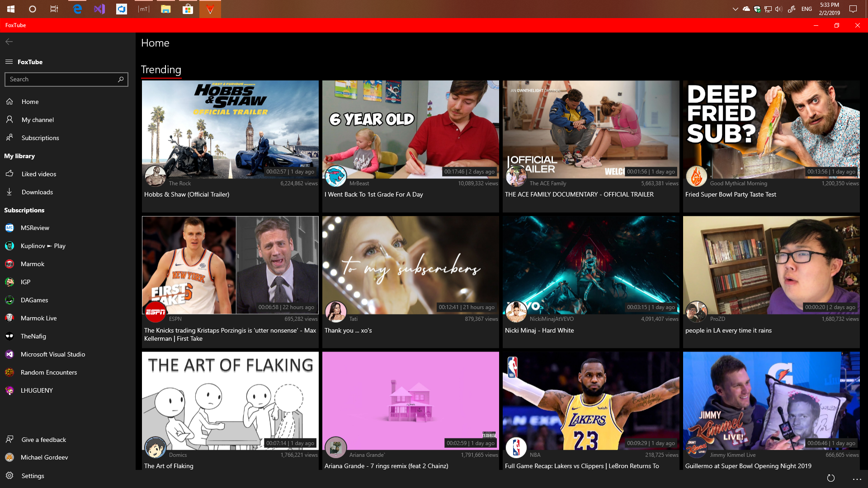Open the Michael Gordeev account

pos(44,457)
